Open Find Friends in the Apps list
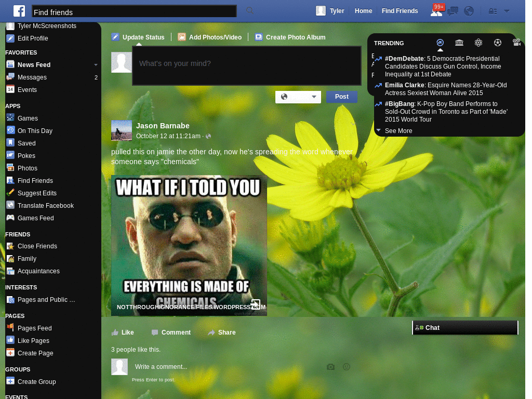The image size is (532, 399). point(35,181)
